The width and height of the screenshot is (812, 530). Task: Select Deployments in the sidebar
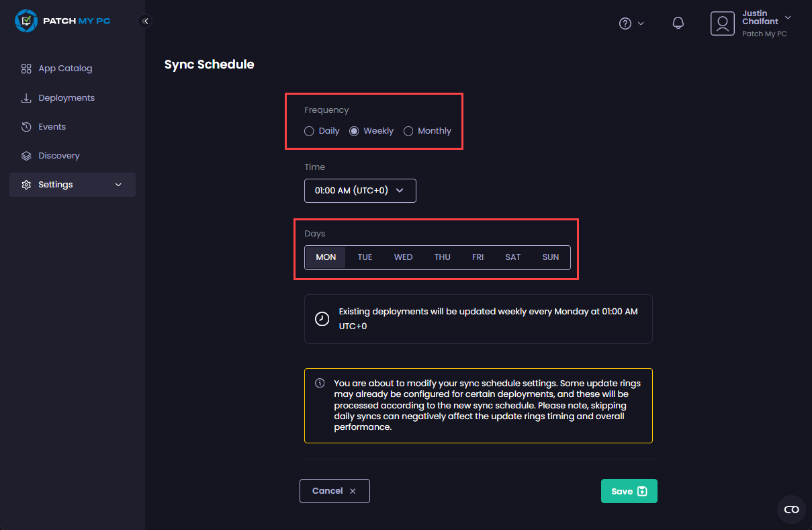click(x=65, y=97)
